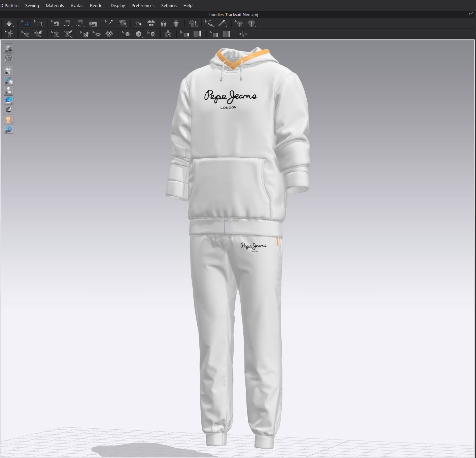Image resolution: width=476 pixels, height=458 pixels.
Task: Start simulation with the down-arrow Simulate icon
Action: (x=9, y=24)
